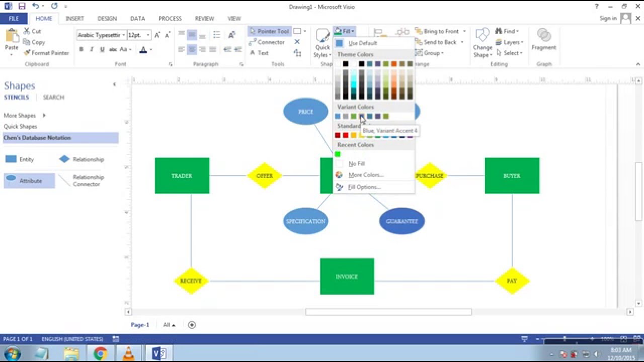Open the Change Shape dropdown
This screenshot has height=362, width=644.
[482, 43]
